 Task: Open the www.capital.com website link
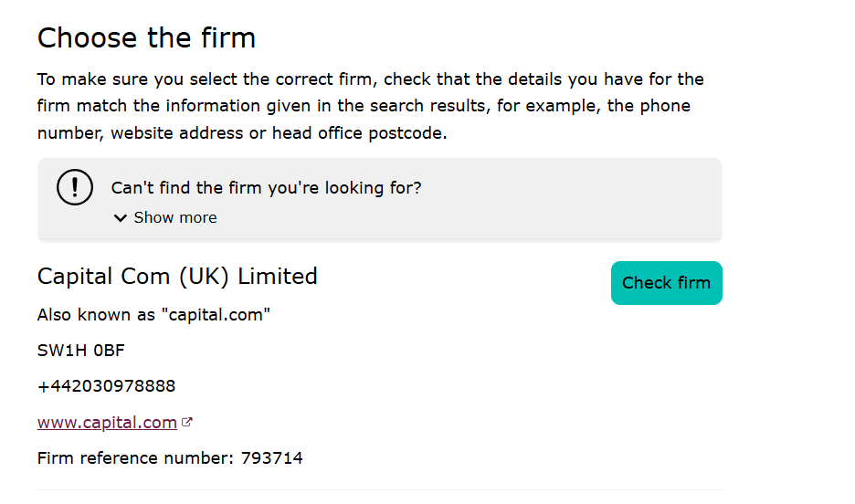[x=107, y=423]
